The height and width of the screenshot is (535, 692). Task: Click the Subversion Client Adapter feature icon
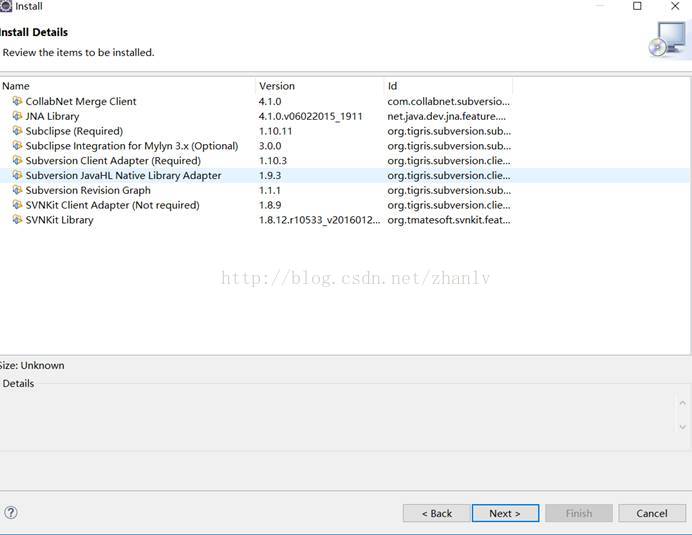pos(17,160)
